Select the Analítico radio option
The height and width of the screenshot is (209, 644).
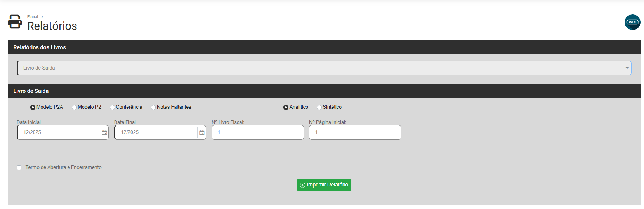pyautogui.click(x=286, y=107)
